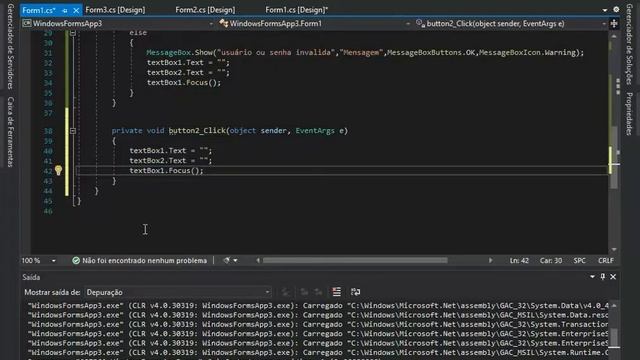The width and height of the screenshot is (640, 360).
Task: Click first output line mentioning System.Data\v4.0
Action: tap(318, 306)
